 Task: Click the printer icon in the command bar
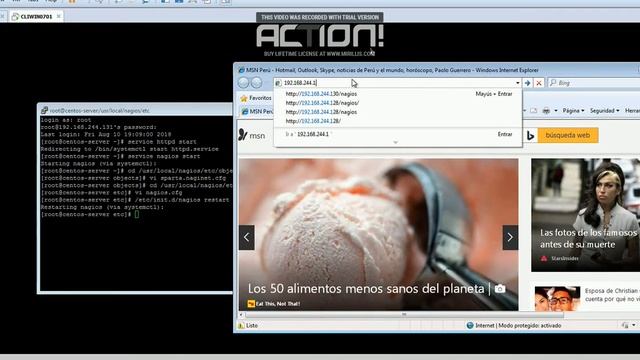(546, 111)
